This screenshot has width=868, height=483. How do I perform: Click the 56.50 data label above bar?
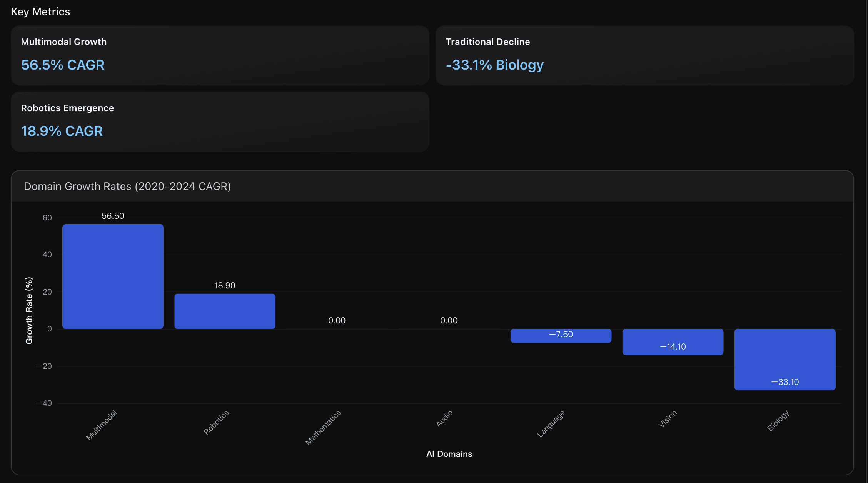tap(113, 216)
